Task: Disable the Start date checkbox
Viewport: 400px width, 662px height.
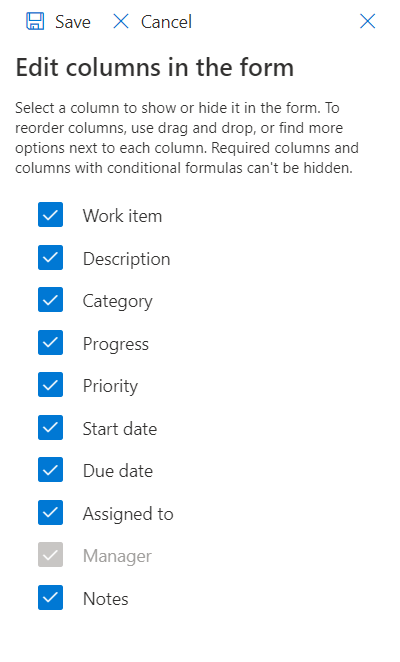Action: click(x=50, y=427)
